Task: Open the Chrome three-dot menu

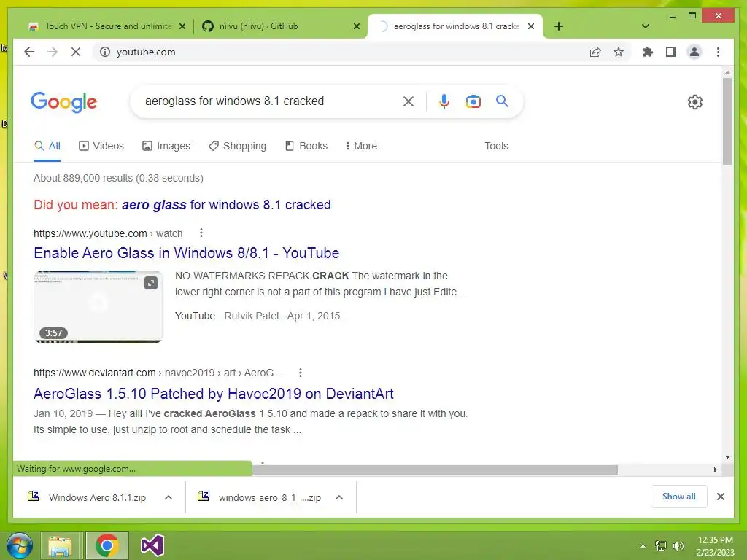Action: point(718,52)
